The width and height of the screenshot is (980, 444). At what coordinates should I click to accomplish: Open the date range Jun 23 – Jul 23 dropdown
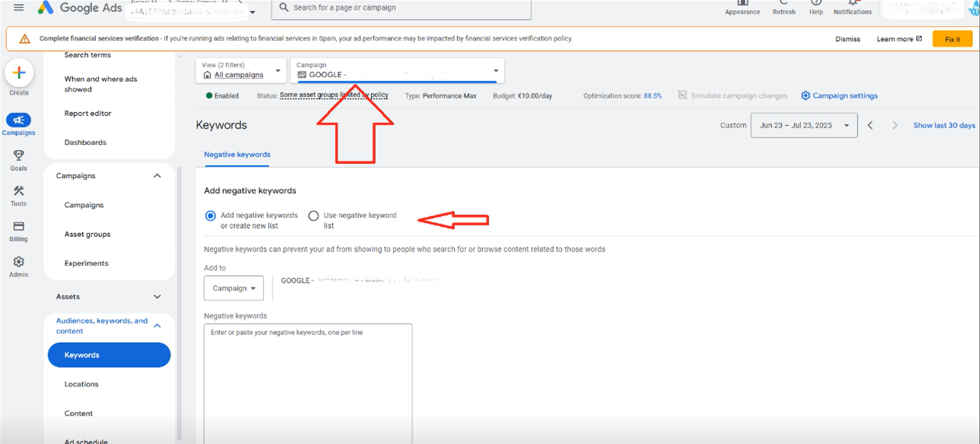(x=804, y=125)
